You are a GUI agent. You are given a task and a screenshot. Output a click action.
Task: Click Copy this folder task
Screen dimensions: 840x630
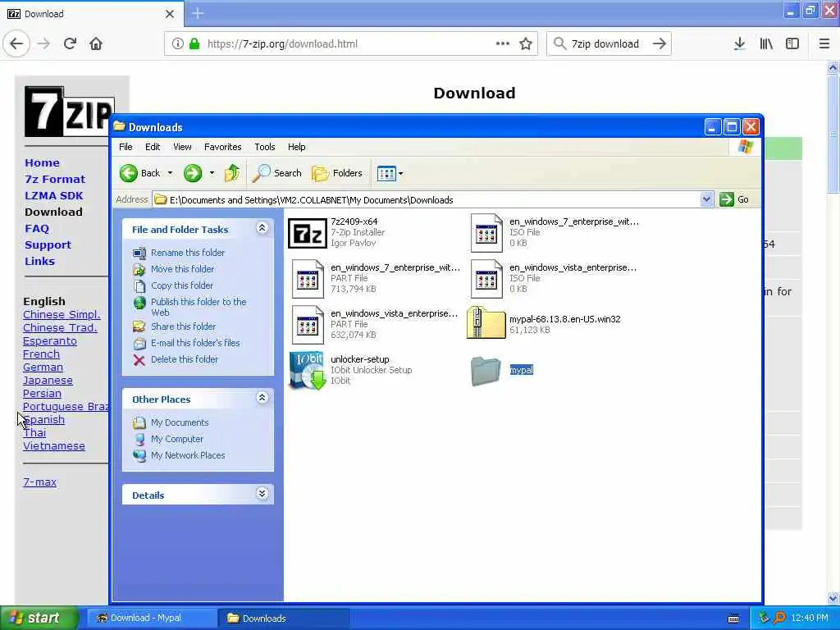[181, 285]
